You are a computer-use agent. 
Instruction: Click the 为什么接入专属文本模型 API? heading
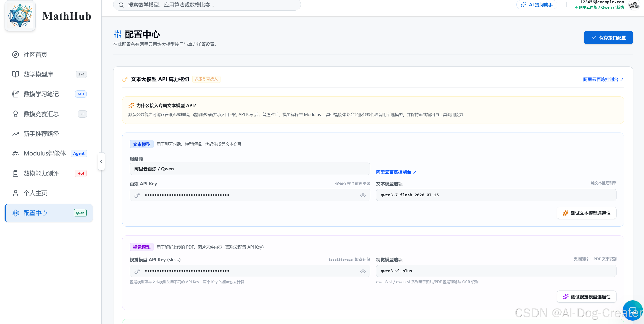click(x=166, y=105)
